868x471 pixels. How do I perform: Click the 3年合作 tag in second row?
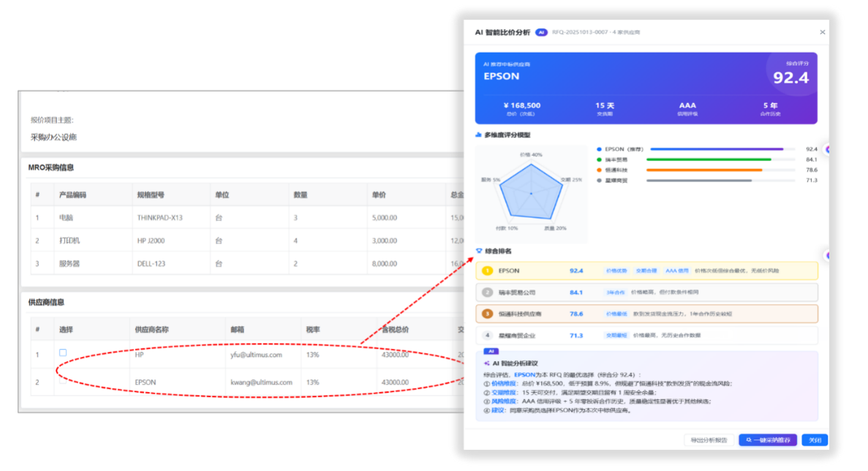615,293
